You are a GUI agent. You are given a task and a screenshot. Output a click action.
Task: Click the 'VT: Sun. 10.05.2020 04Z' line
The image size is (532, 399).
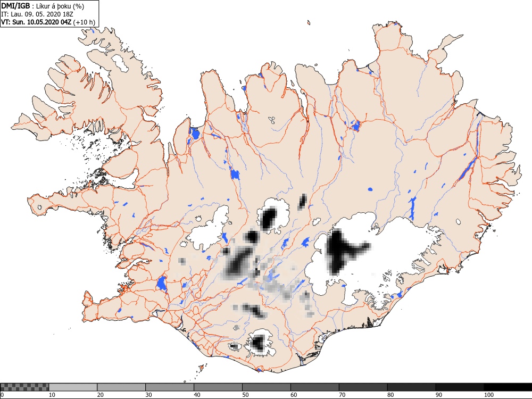36,22
